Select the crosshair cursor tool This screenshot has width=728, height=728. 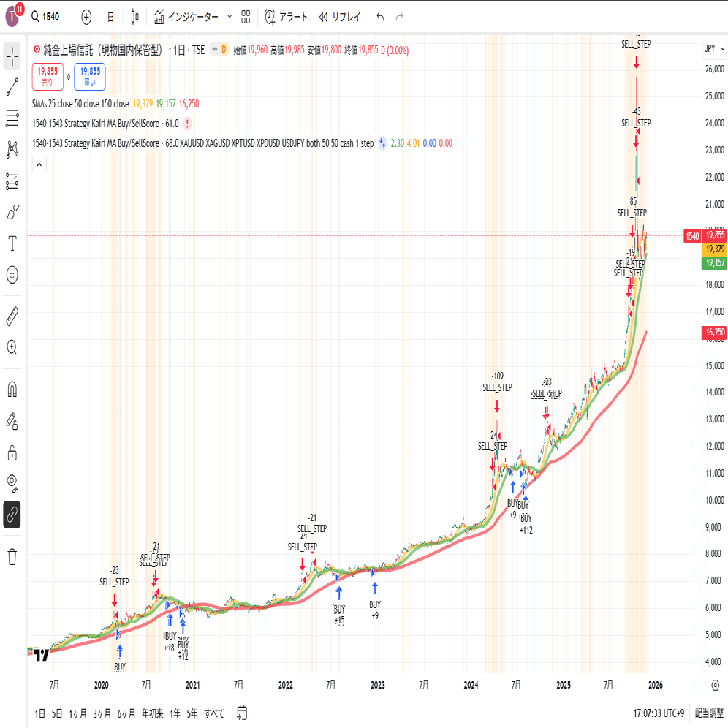(12, 56)
